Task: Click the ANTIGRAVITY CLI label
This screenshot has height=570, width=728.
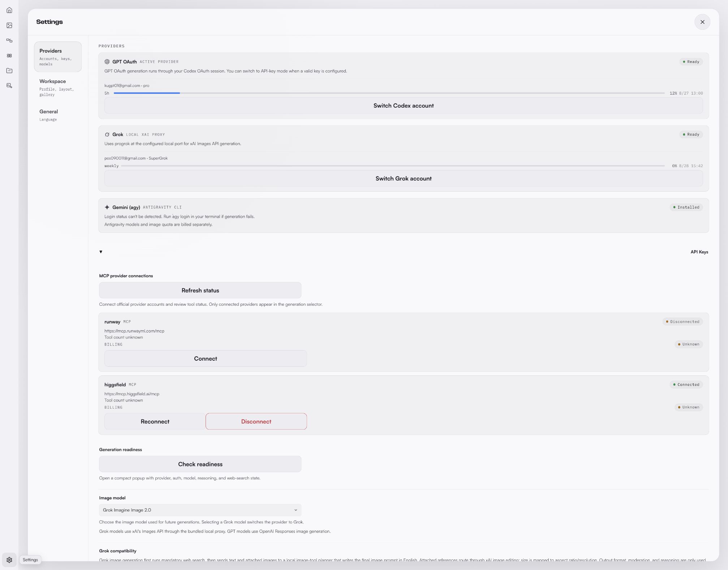Action: 162,207
